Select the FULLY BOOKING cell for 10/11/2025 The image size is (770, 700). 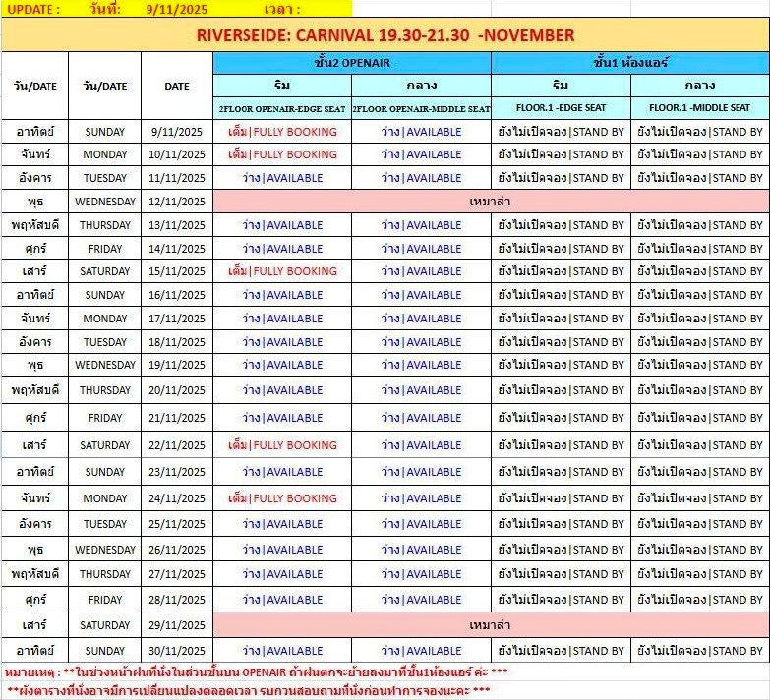(x=282, y=154)
